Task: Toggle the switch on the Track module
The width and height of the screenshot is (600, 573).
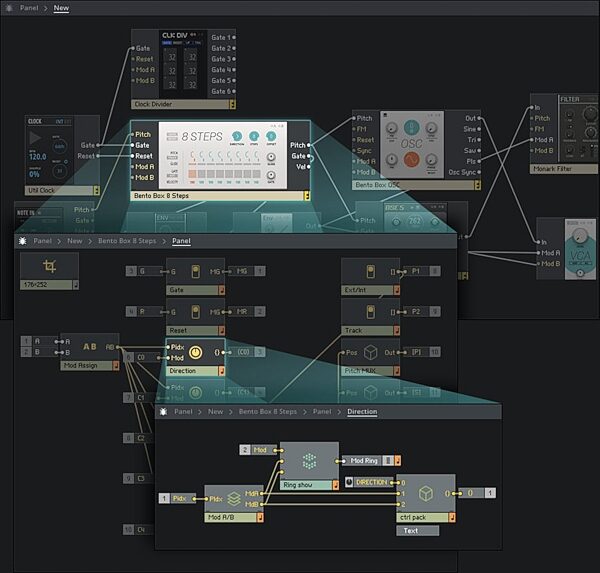Action: click(x=370, y=312)
